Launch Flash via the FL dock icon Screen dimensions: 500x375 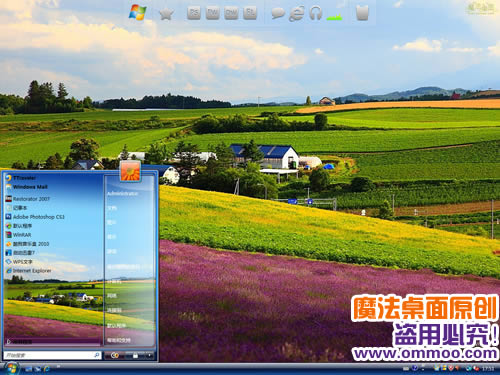250,13
